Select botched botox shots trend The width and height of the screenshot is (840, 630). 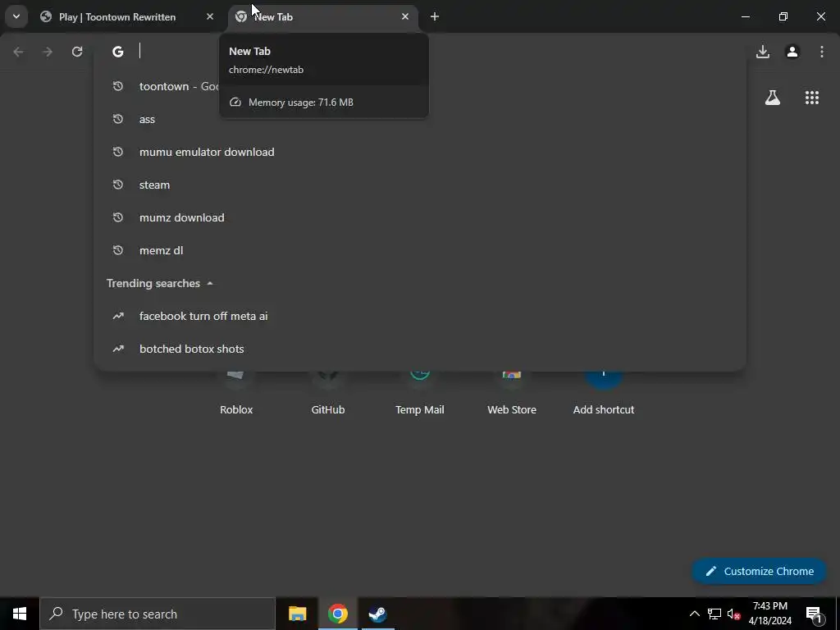pos(420,349)
